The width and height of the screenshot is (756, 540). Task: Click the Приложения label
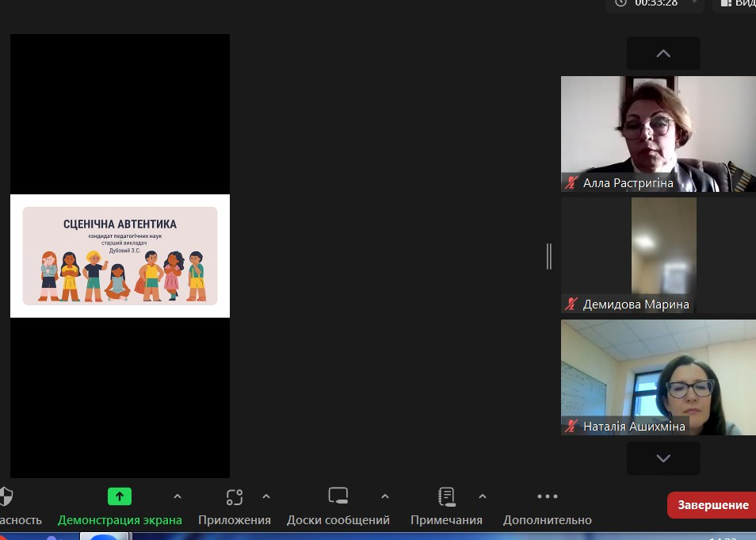click(235, 520)
